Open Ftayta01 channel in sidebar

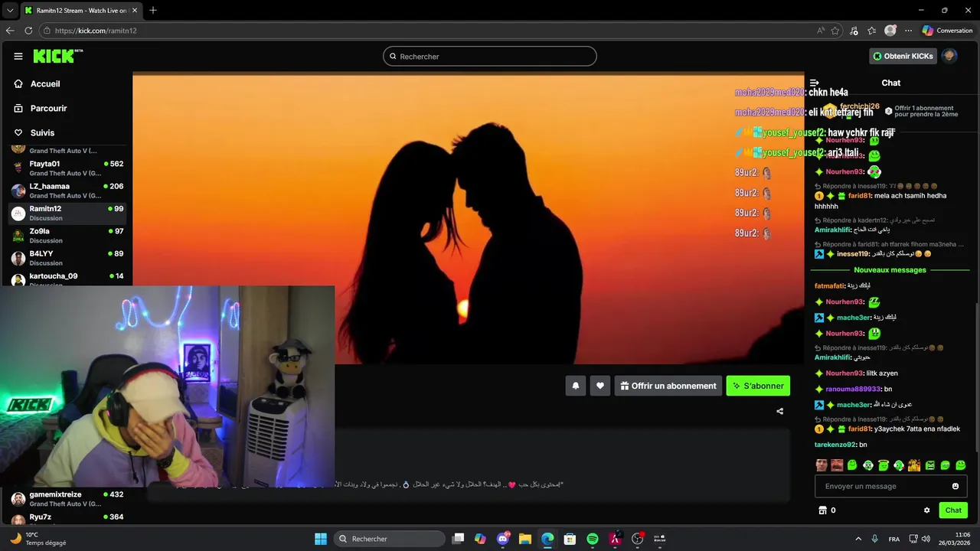click(67, 168)
